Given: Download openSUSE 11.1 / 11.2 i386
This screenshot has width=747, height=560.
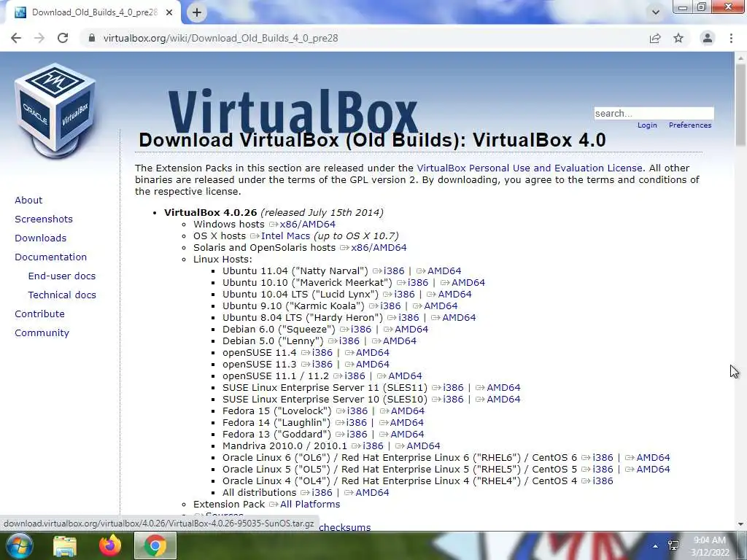Looking at the screenshot, I should 355,376.
